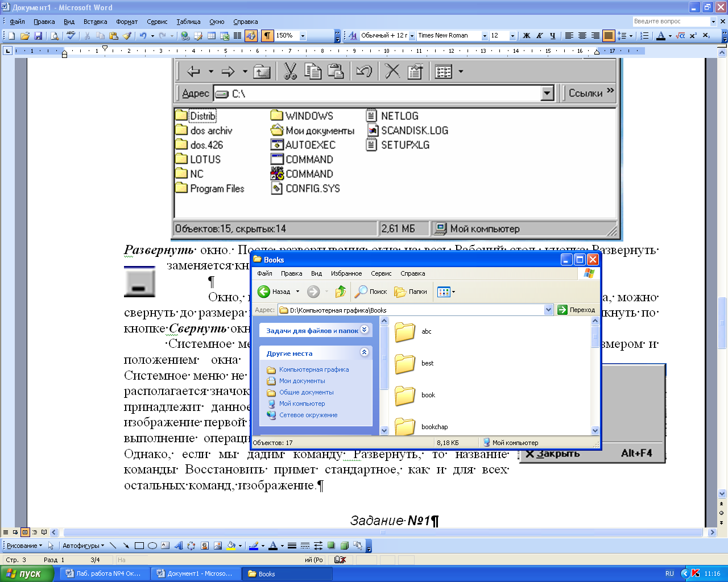The width and height of the screenshot is (728, 582).
Task: Click the Поиск button in Books window
Action: [x=371, y=292]
